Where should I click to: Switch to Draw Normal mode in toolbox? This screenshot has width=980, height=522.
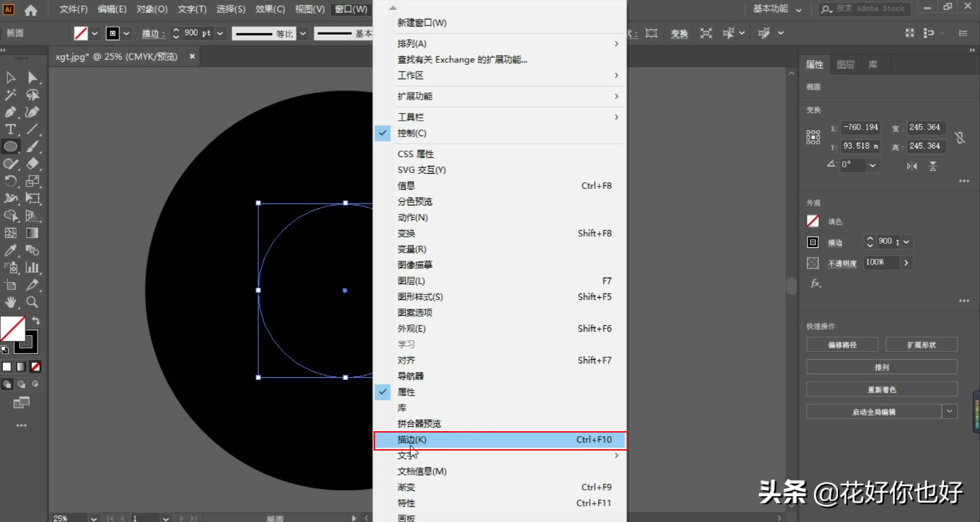tap(7, 384)
